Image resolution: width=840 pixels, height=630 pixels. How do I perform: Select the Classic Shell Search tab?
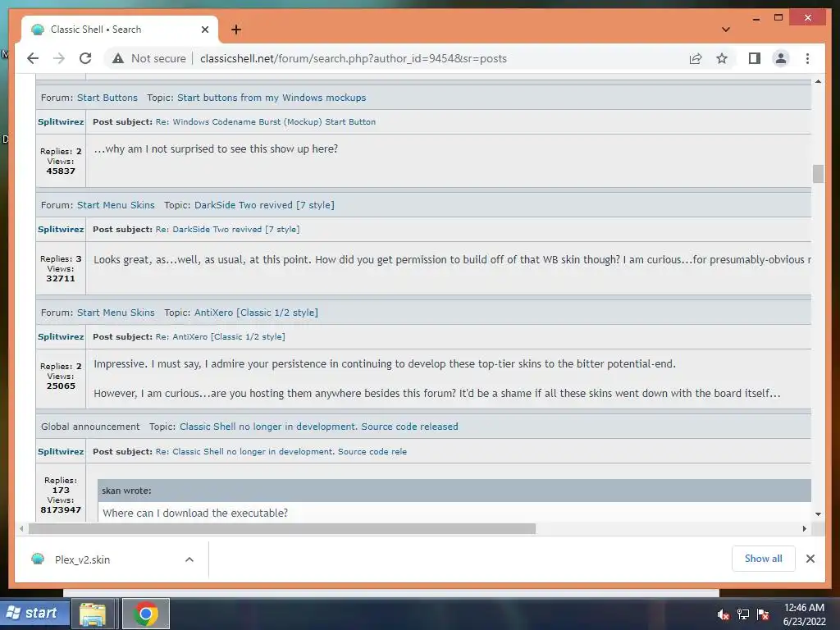[x=120, y=30]
